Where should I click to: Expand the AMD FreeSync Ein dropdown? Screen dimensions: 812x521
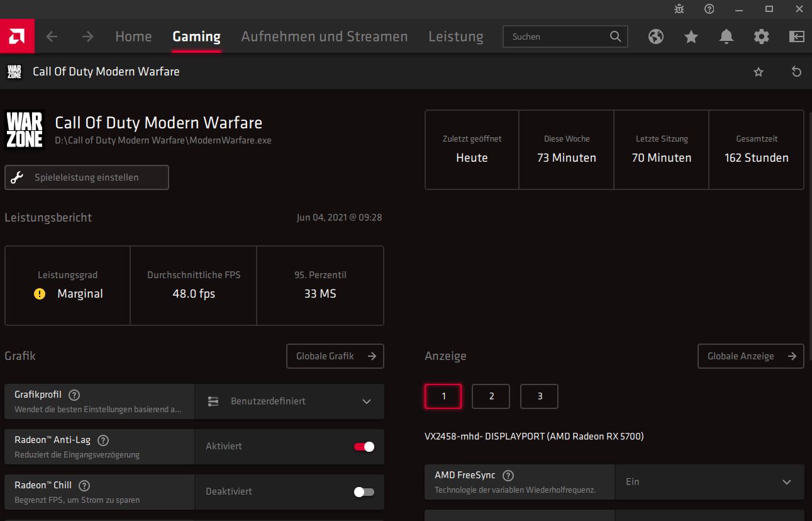(709, 482)
